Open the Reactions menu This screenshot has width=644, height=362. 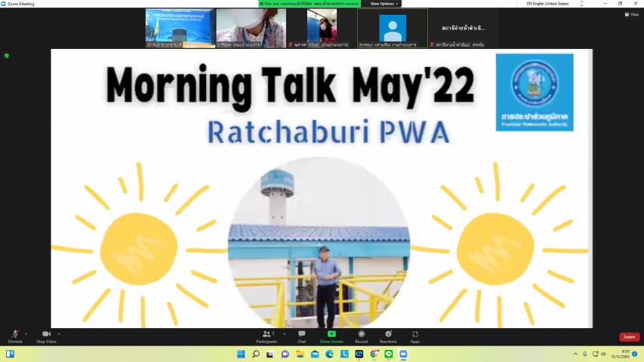click(x=388, y=336)
